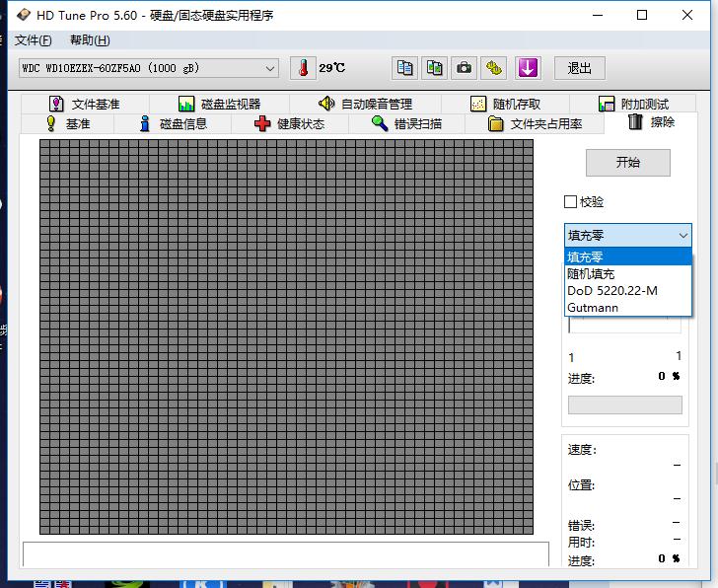Switch to the 基准 tab

[x=68, y=123]
